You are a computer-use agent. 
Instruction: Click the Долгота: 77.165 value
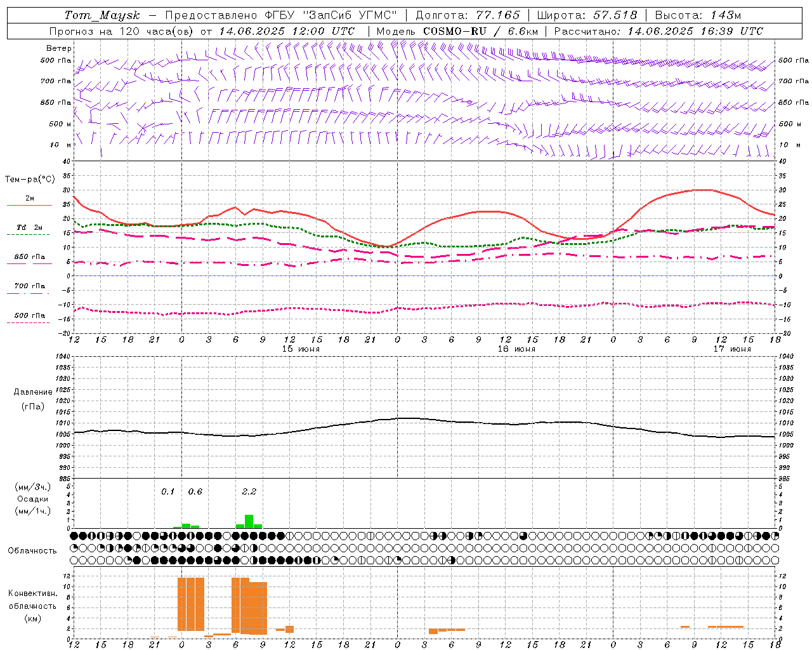pos(468,15)
